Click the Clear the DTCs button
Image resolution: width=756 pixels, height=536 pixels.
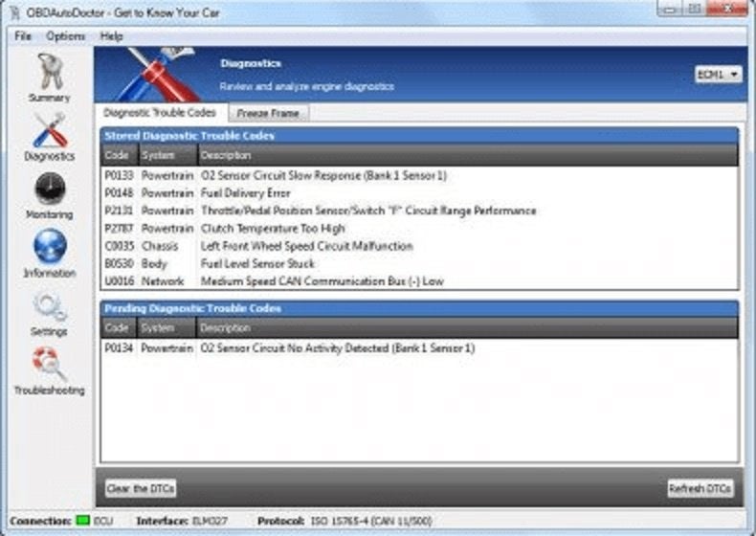pos(141,489)
